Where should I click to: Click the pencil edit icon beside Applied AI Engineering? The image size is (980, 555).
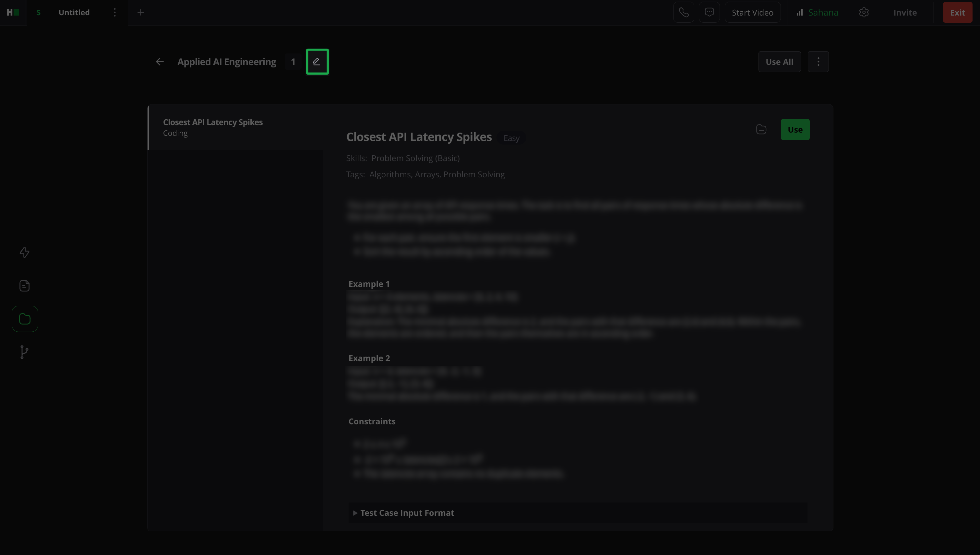317,62
